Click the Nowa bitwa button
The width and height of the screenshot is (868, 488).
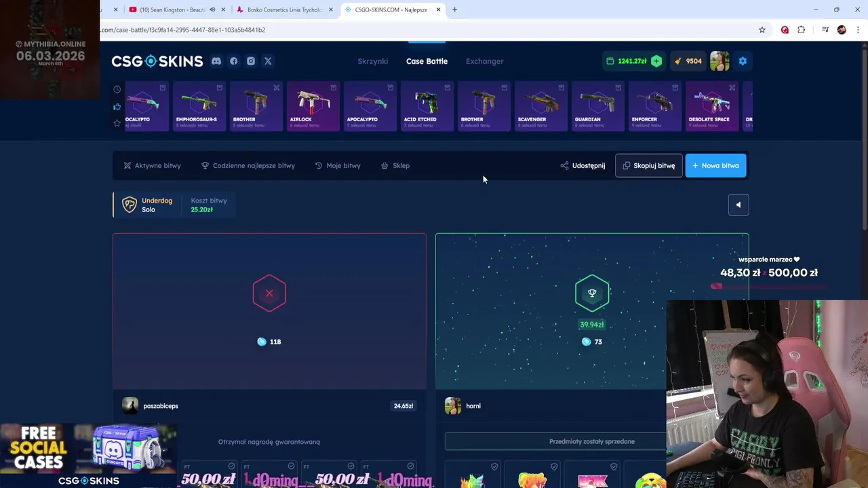coord(715,165)
